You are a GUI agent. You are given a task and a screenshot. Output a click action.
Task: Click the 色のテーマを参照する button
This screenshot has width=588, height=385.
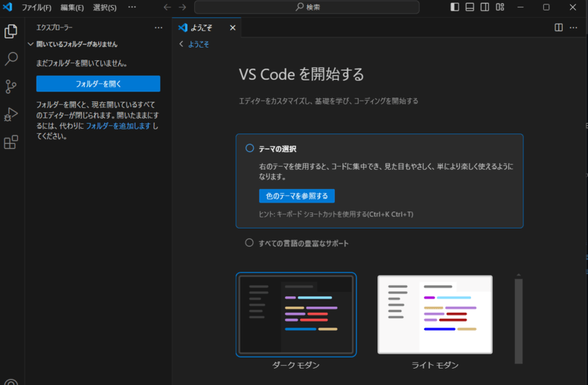click(297, 196)
